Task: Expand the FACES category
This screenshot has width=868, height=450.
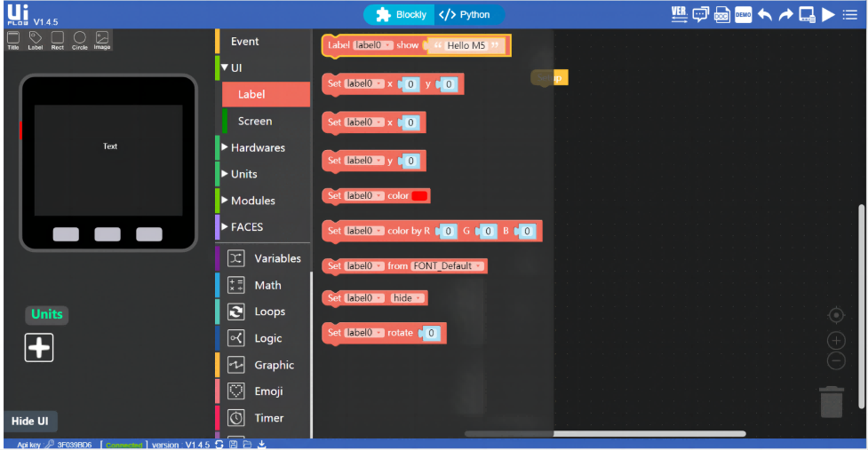Action: pyautogui.click(x=225, y=226)
